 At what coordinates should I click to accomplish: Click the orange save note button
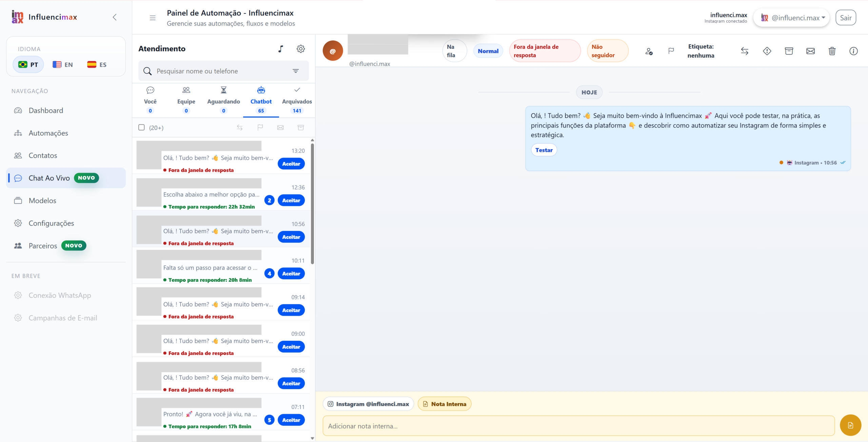pyautogui.click(x=850, y=425)
